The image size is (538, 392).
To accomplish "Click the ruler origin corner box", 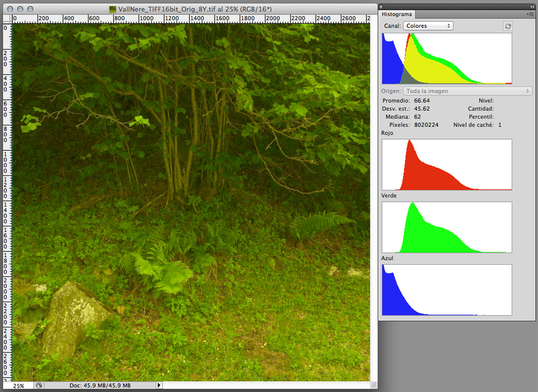I will click(x=8, y=19).
